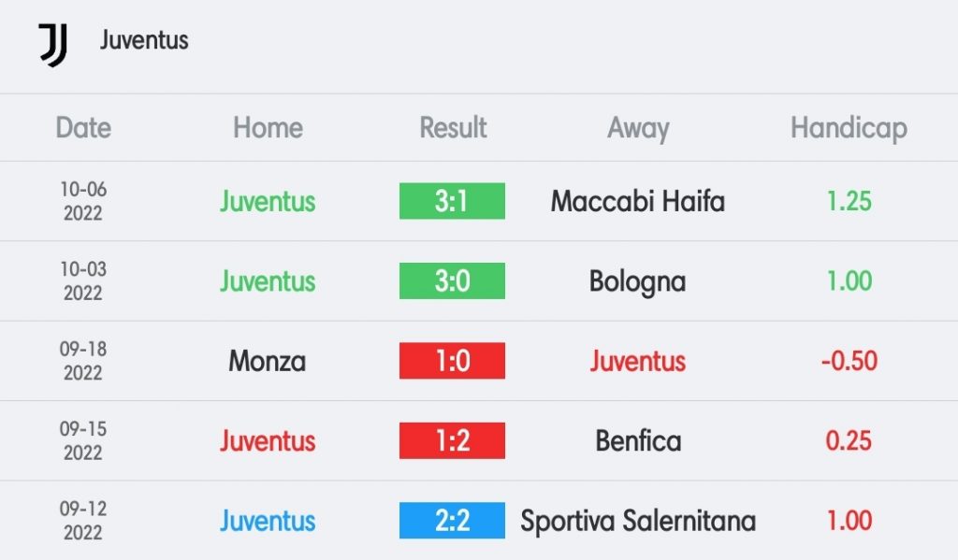Open Maccabi Haifa team link
This screenshot has height=560, width=958.
point(638,201)
